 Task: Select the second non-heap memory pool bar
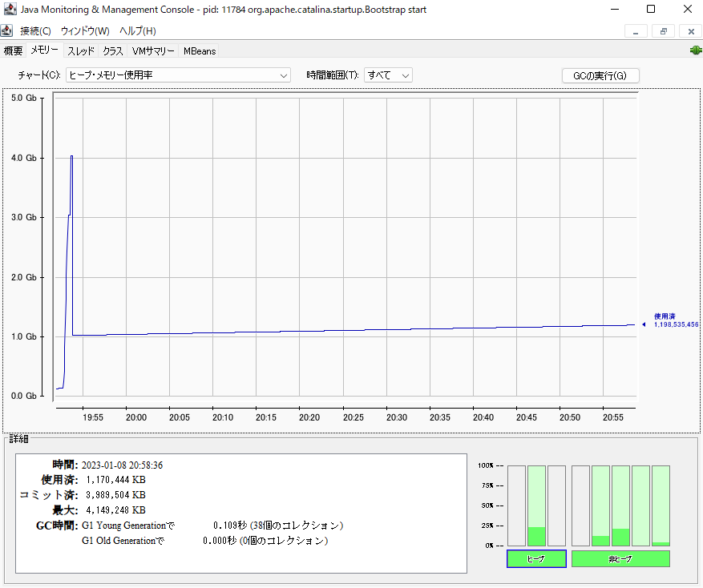tap(600, 506)
